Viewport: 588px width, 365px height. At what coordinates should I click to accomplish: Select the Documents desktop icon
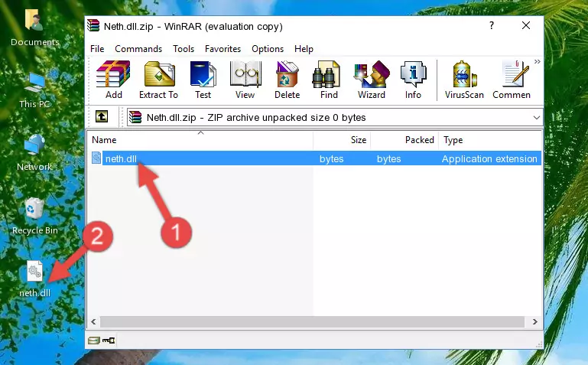[35, 28]
